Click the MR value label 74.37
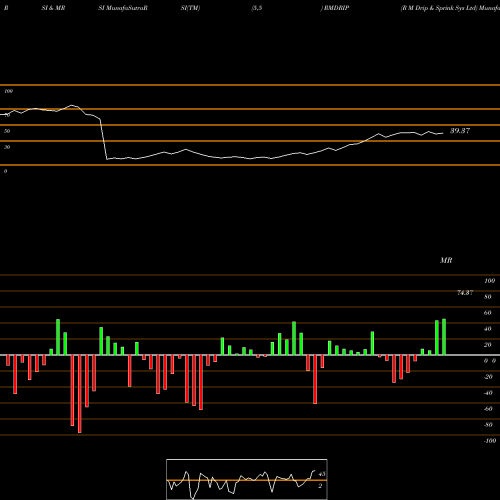 click(465, 293)
